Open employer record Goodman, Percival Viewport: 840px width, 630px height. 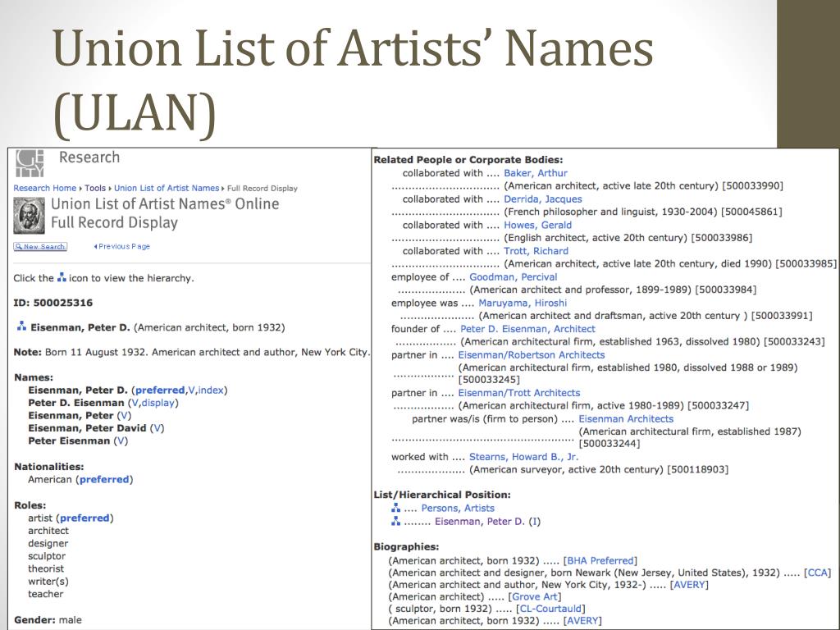514,277
